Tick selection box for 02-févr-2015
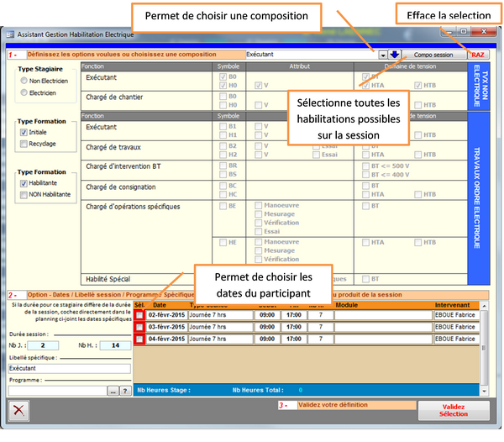 tap(139, 315)
